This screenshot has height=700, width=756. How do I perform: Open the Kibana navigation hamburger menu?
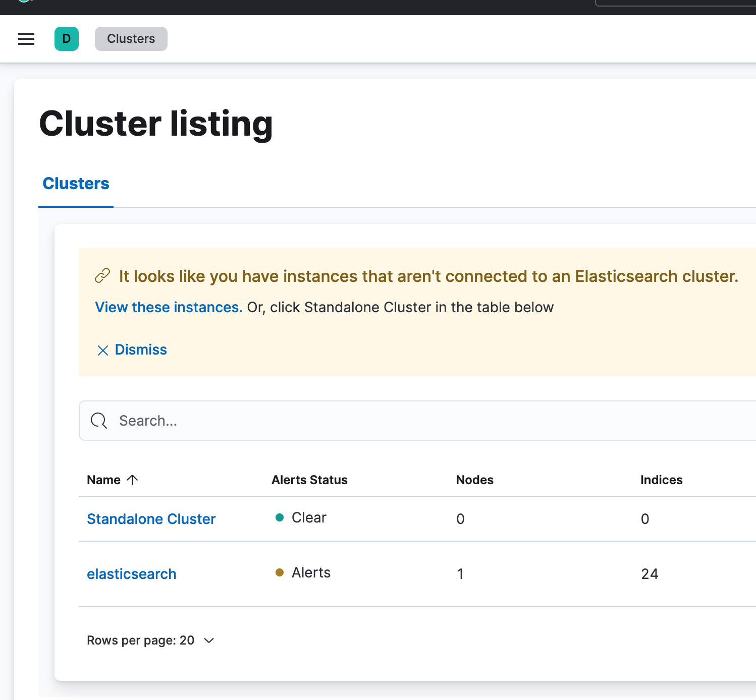click(x=26, y=39)
